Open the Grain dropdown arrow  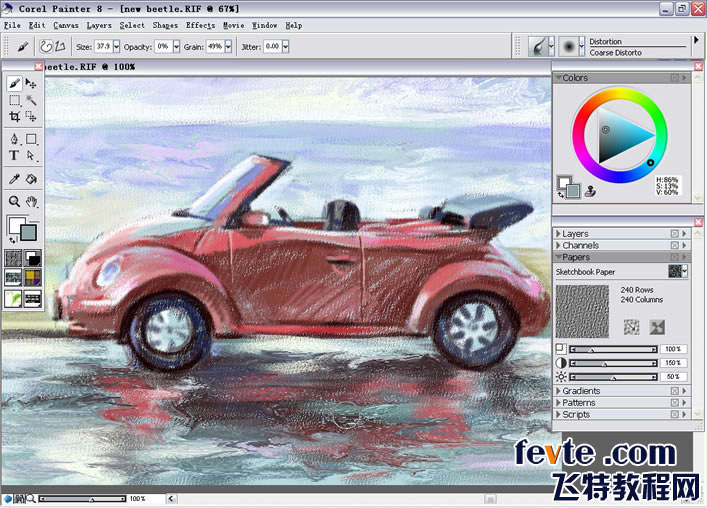[228, 46]
